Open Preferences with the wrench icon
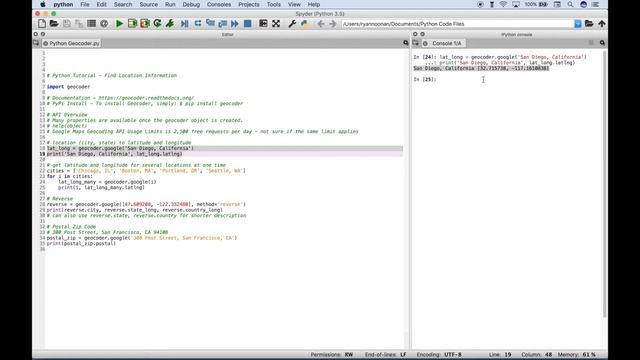This screenshot has width=640, height=360. [x=292, y=24]
